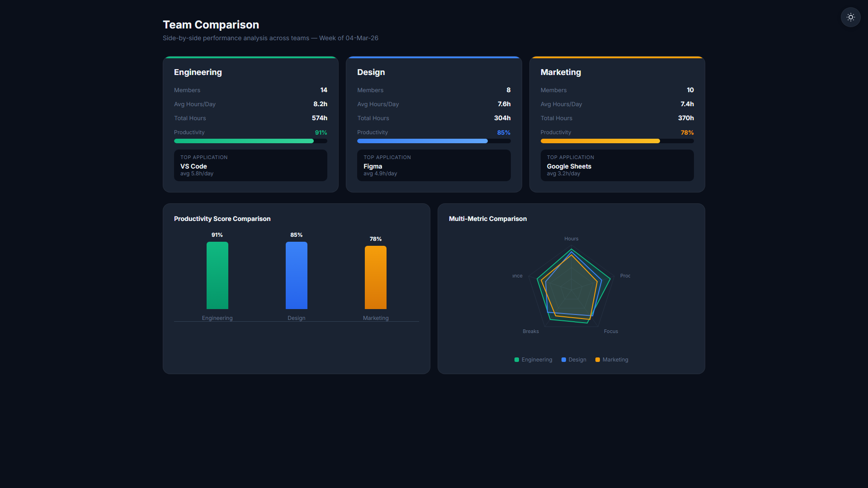Viewport: 868px width, 488px height.
Task: Click Marketing productivity progress bar
Action: [617, 141]
